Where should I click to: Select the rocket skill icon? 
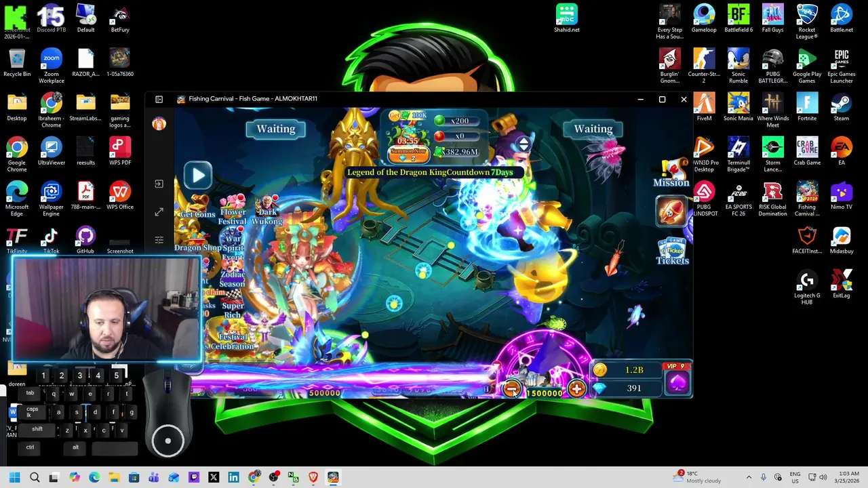671,211
